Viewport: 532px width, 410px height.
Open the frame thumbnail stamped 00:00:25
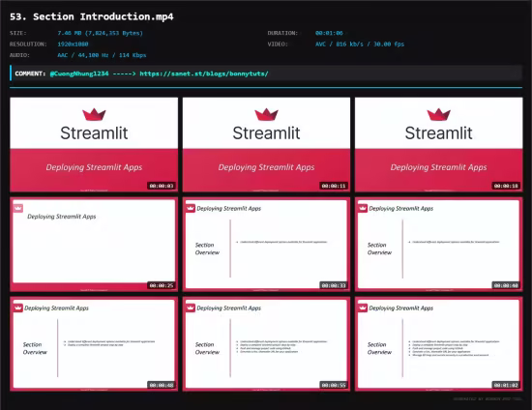[x=94, y=245]
